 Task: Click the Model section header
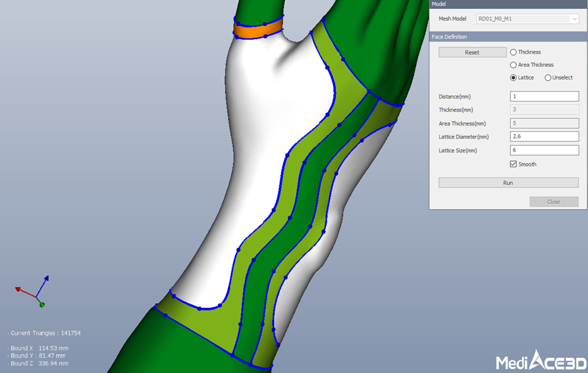coord(508,4)
